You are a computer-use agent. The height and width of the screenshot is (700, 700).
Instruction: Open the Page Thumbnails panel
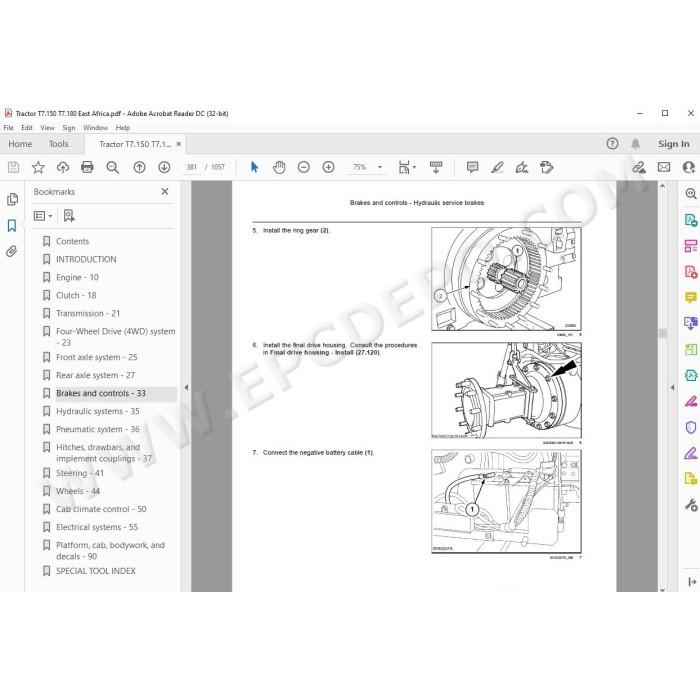12,199
